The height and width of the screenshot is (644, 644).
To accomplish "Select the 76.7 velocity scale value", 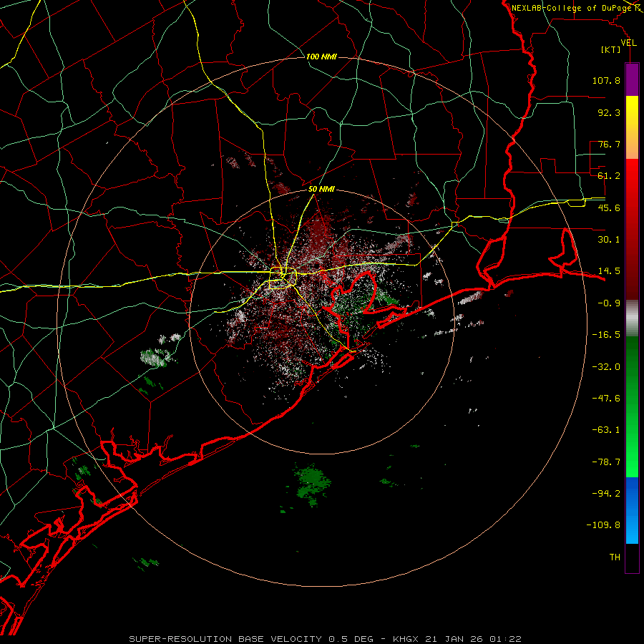I will point(609,144).
